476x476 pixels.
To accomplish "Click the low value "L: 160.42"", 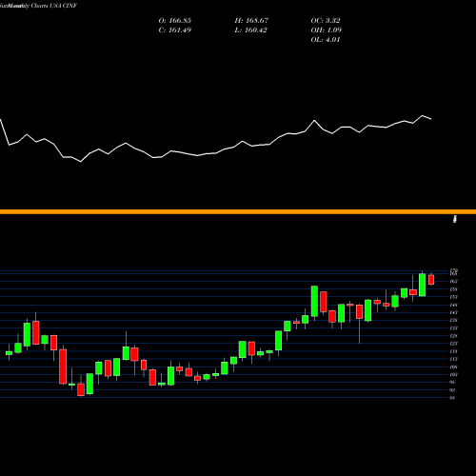I will 250,30.
